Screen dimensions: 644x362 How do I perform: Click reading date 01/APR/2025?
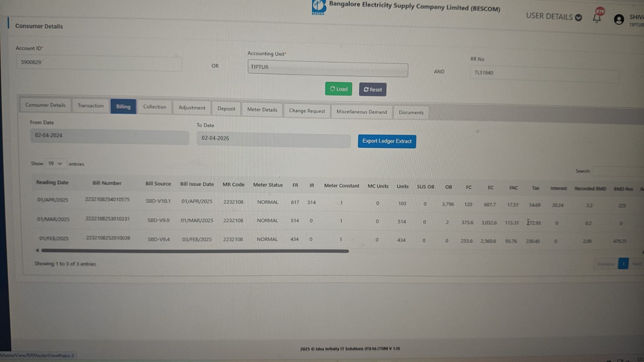coord(53,200)
